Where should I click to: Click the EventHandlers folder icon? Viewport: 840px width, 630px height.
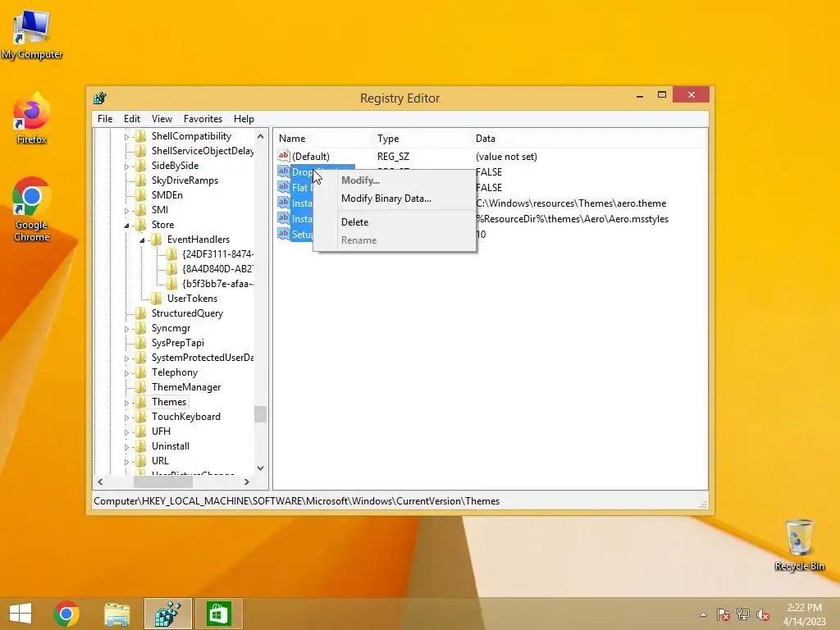click(x=157, y=240)
